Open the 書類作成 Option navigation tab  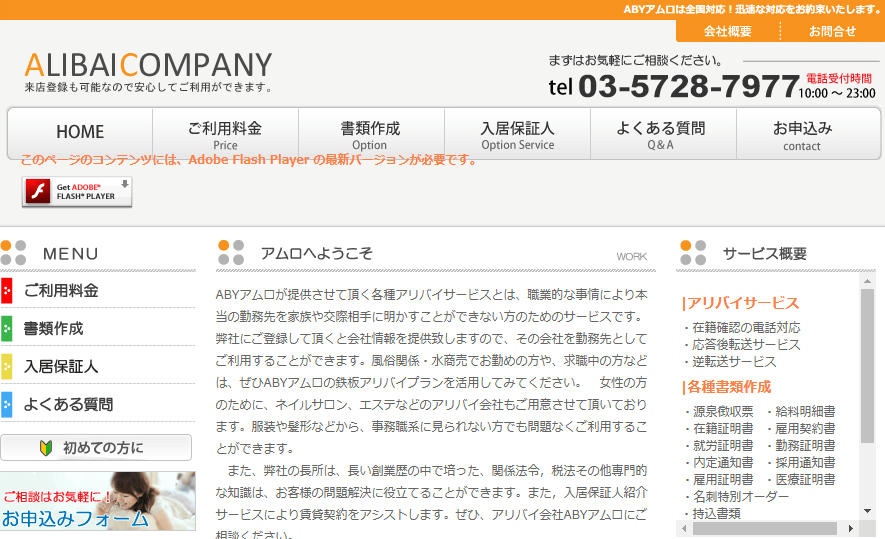370,135
